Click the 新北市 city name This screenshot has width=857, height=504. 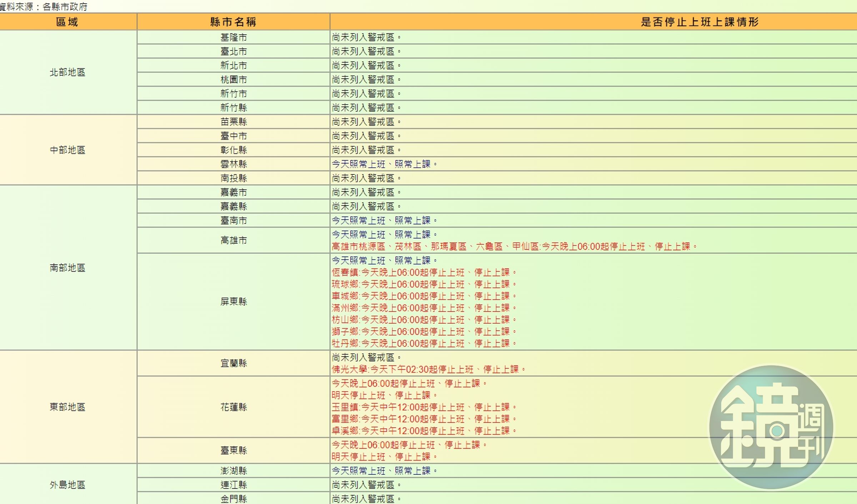pos(234,65)
